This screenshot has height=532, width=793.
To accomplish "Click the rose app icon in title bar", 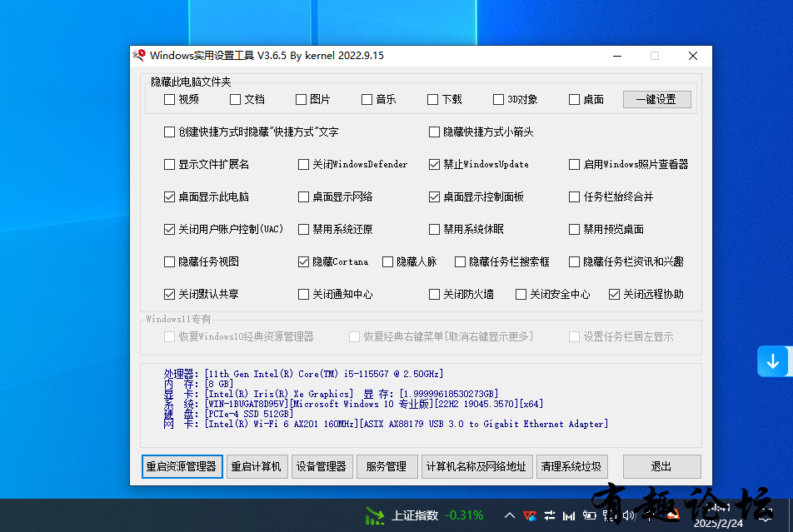I will click(x=140, y=55).
